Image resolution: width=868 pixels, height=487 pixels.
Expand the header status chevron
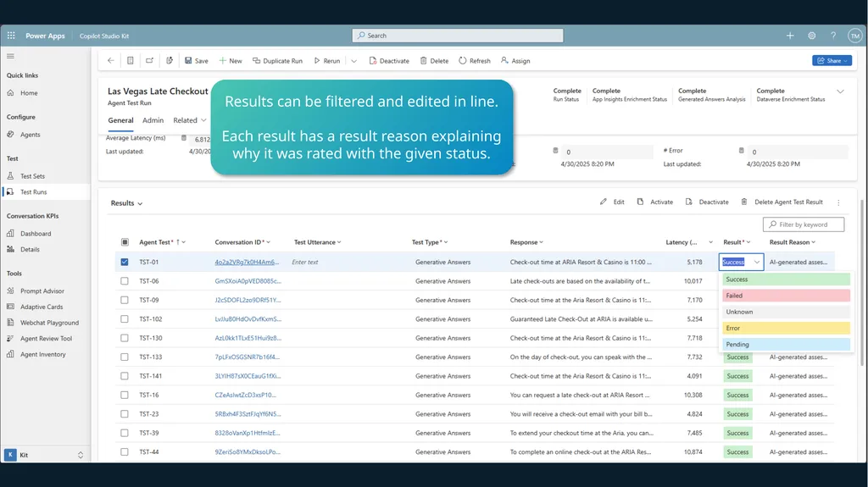pyautogui.click(x=840, y=91)
